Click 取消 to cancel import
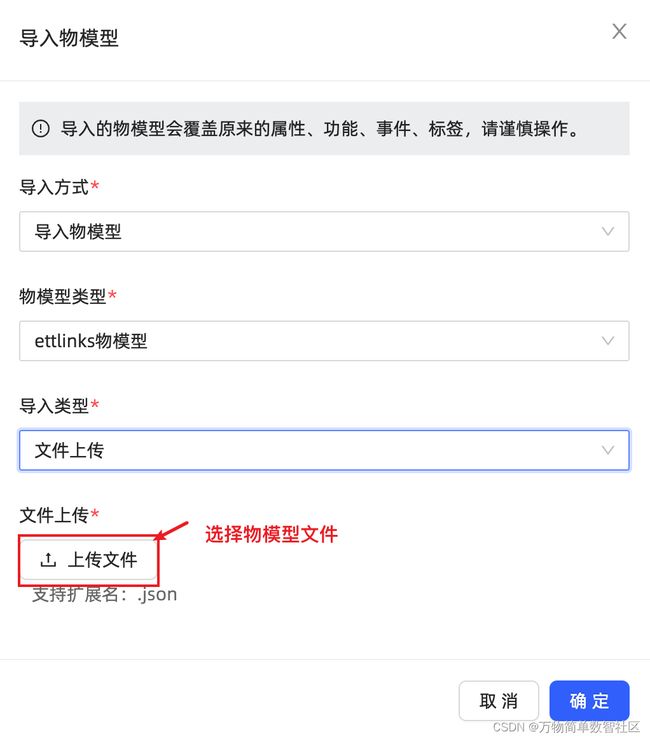650x739 pixels. click(499, 701)
